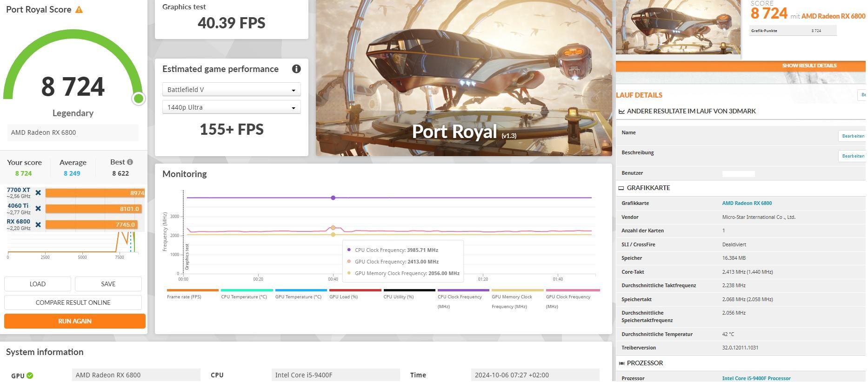Click the Treiberversion value 32.0.12011.1031
The width and height of the screenshot is (868, 382).
coord(741,348)
